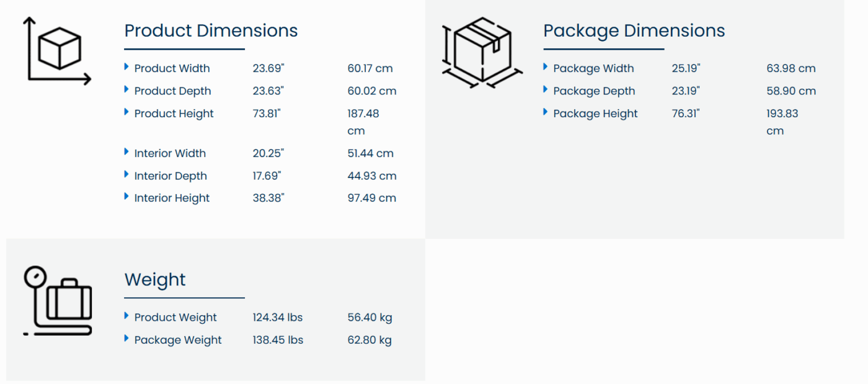
Task: Click the Package Width label
Action: point(593,68)
